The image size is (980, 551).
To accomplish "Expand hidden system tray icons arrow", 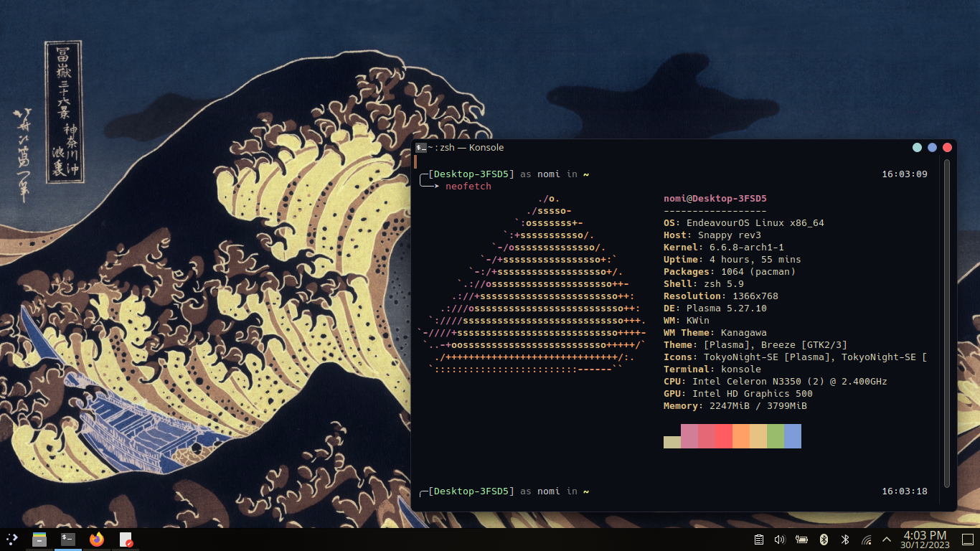I will 887,540.
